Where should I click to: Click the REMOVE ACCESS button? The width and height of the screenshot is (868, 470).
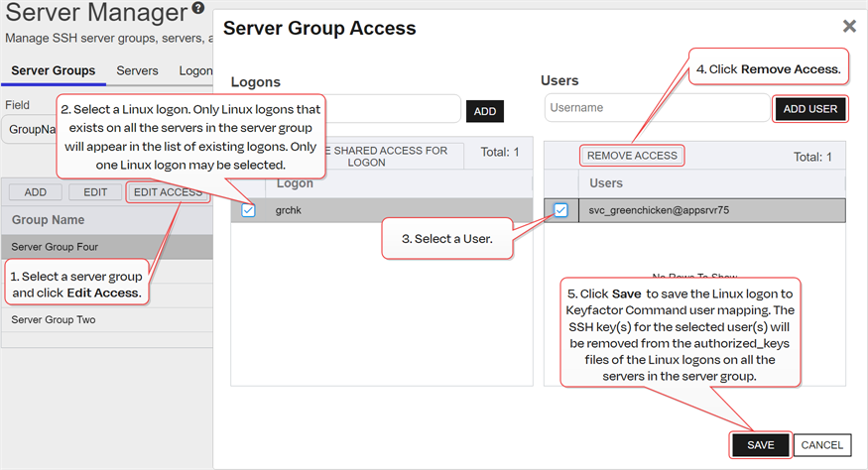(x=632, y=156)
